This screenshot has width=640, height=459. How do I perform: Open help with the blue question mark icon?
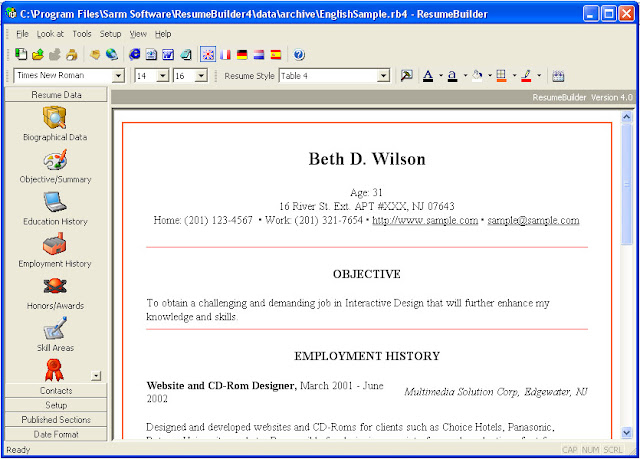pyautogui.click(x=299, y=54)
